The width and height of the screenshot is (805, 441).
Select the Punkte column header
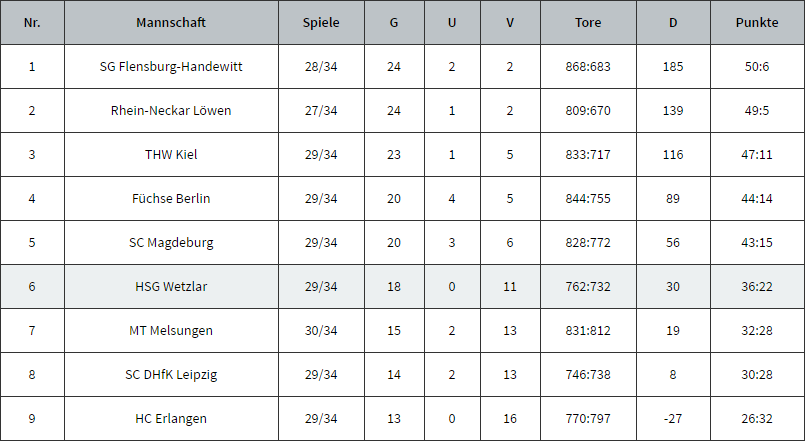[x=757, y=23]
